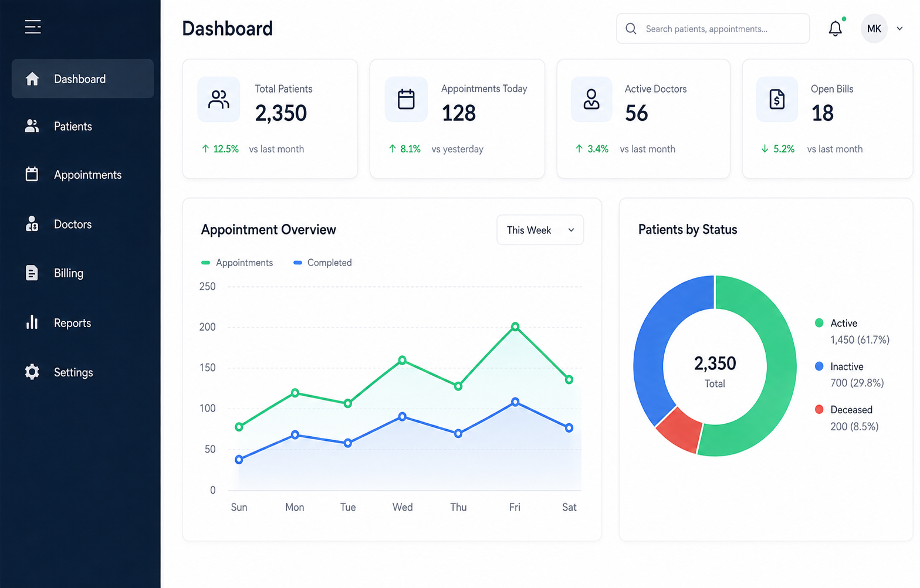The height and width of the screenshot is (588, 920).
Task: Click the 5.2% Open Bills change
Action: 778,149
